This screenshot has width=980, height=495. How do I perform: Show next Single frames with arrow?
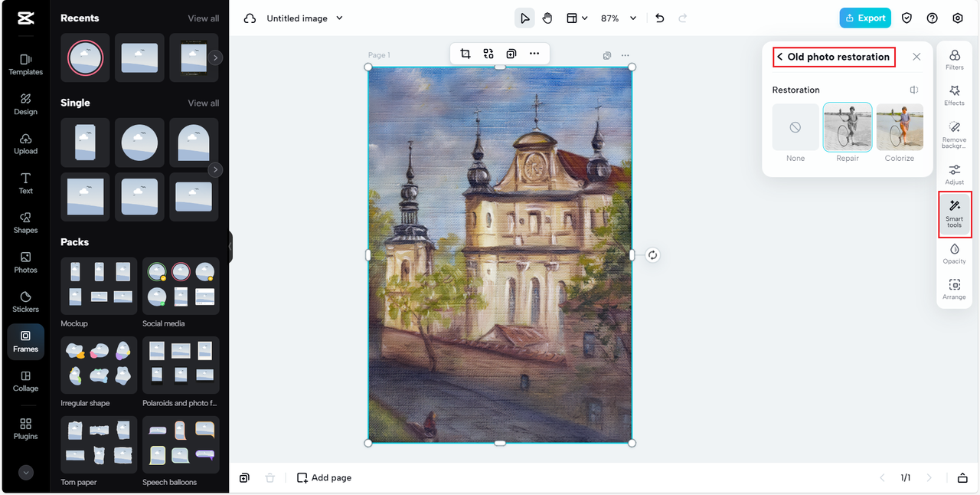pos(215,169)
